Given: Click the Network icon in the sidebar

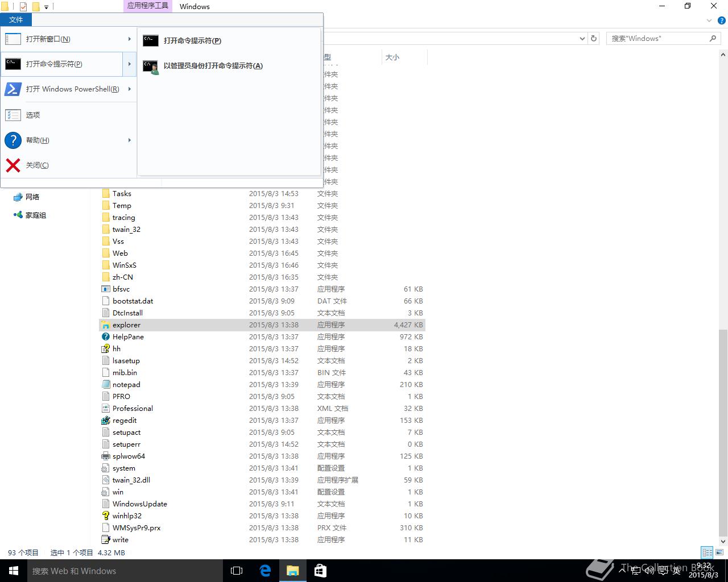Looking at the screenshot, I should tap(18, 197).
